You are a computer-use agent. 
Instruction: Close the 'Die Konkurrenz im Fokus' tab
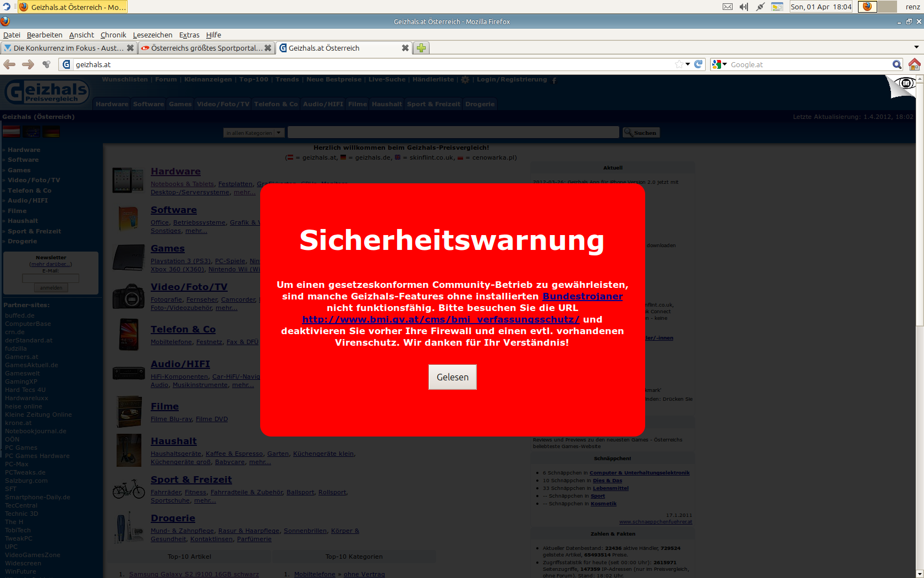click(130, 48)
